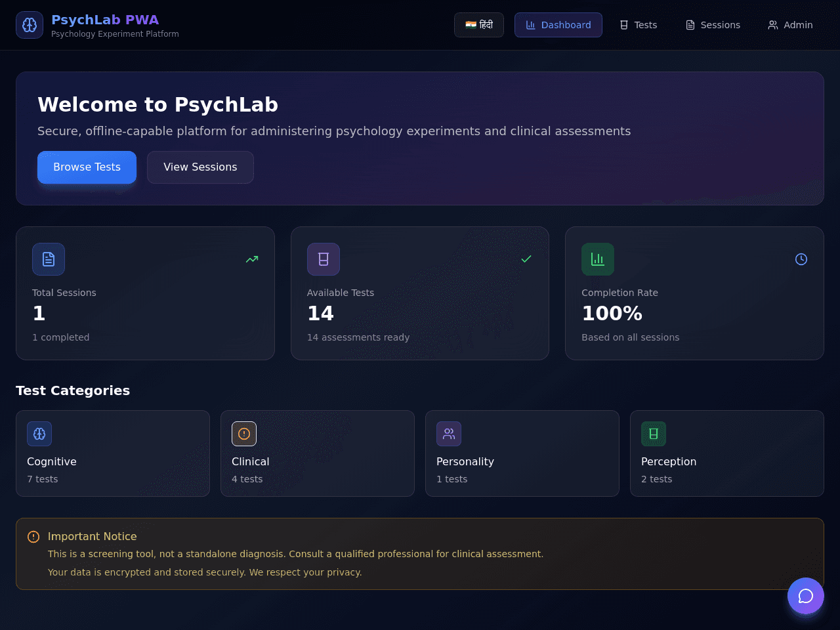Select the Perception category label
Screen dimensions: 840x630
click(x=669, y=461)
